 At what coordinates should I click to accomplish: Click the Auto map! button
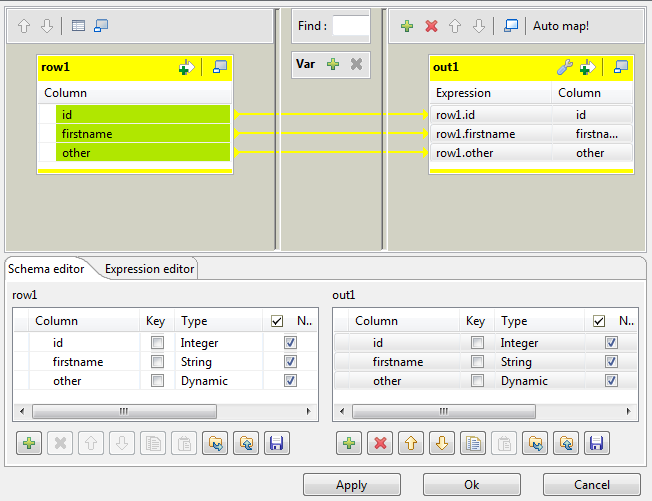click(x=561, y=26)
